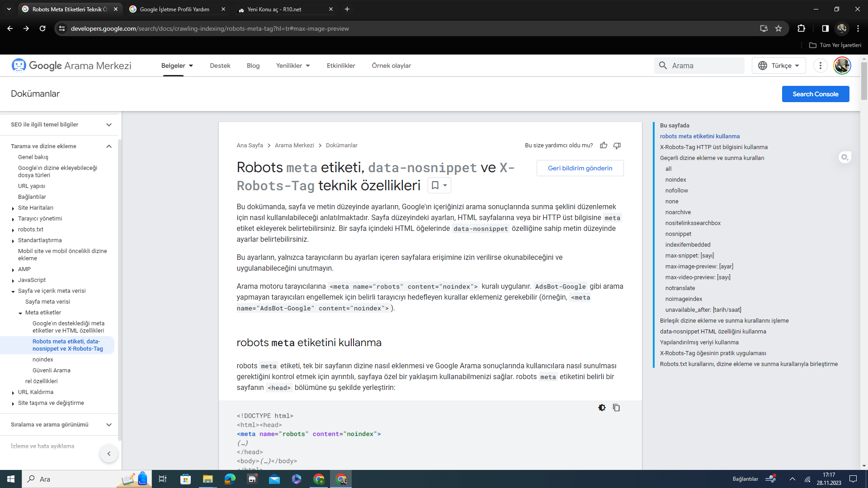Click the browser back arrow

pyautogui.click(x=10, y=28)
